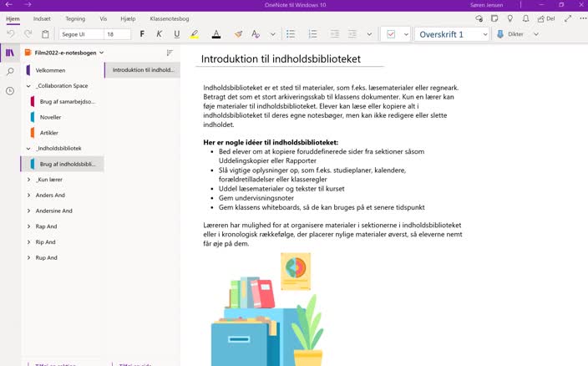
Task: Decrease the paragraph indent
Action: [334, 34]
